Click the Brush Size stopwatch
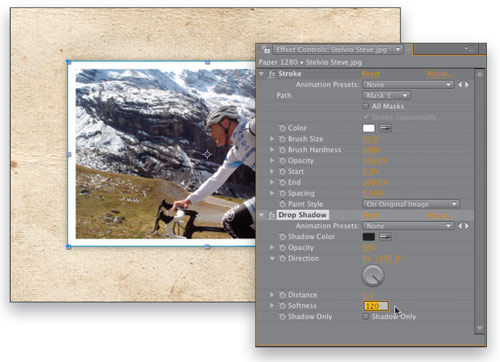 click(282, 139)
